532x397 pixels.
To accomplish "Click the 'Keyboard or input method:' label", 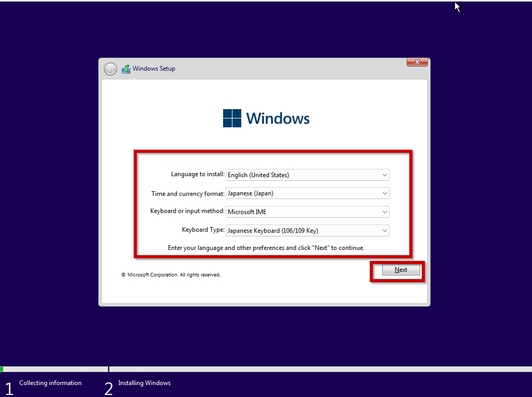I will 187,211.
